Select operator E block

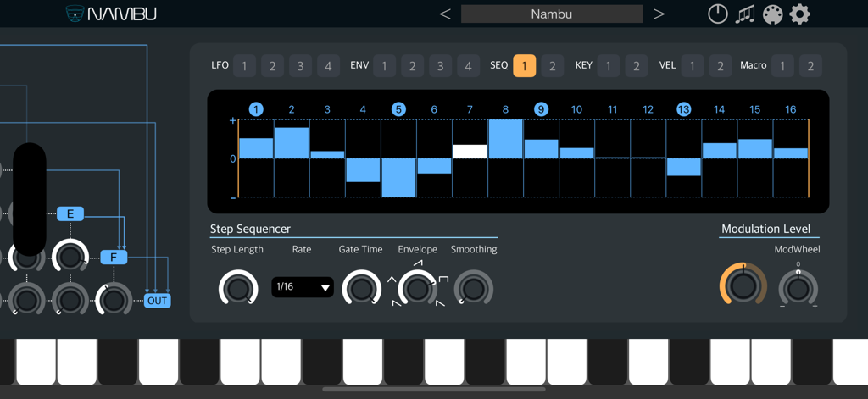click(x=70, y=214)
